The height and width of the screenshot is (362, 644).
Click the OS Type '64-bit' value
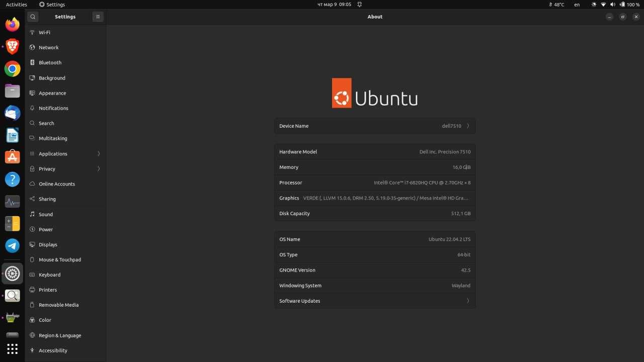pos(464,255)
